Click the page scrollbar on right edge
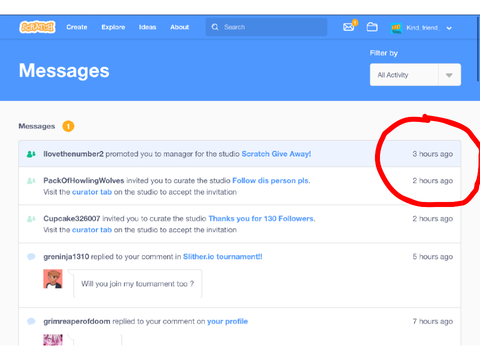 point(478,48)
